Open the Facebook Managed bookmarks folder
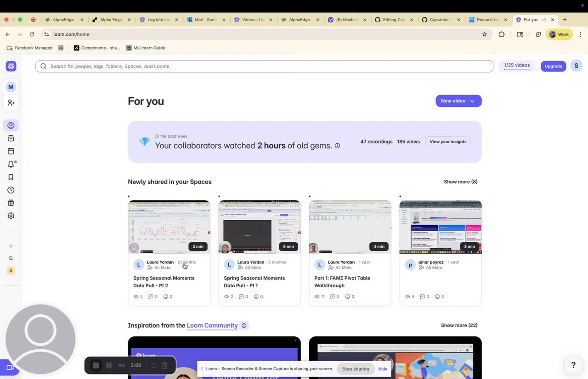This screenshot has height=379, width=588. pyautogui.click(x=29, y=48)
